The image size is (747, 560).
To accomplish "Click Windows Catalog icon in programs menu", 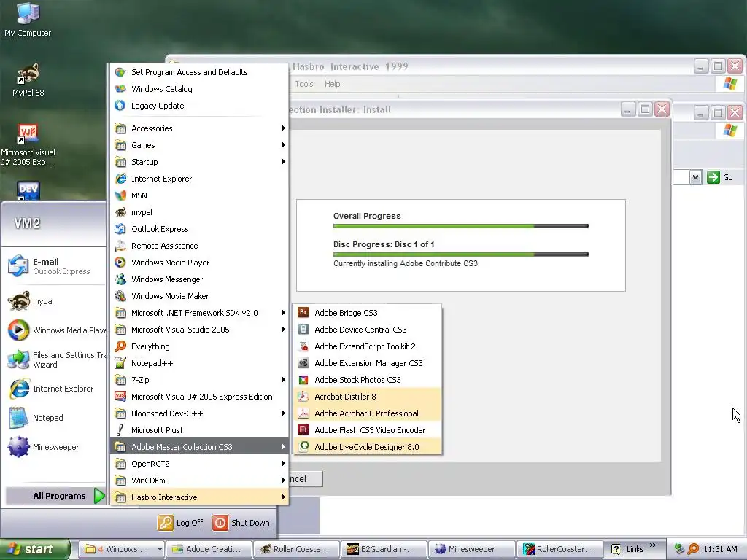I will click(x=120, y=89).
